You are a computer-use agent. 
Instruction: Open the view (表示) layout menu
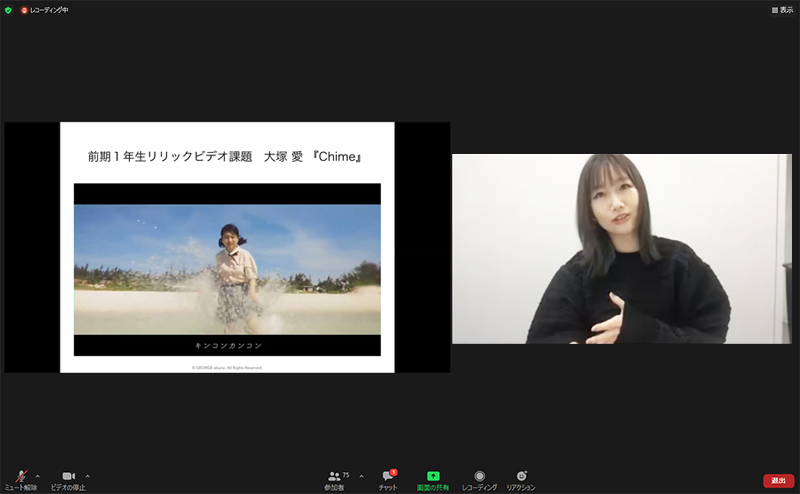[x=781, y=9]
